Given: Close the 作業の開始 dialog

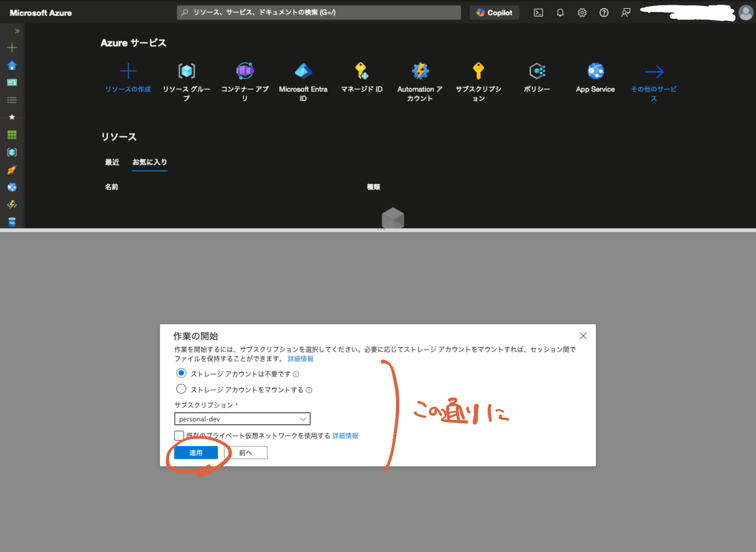Looking at the screenshot, I should [583, 336].
